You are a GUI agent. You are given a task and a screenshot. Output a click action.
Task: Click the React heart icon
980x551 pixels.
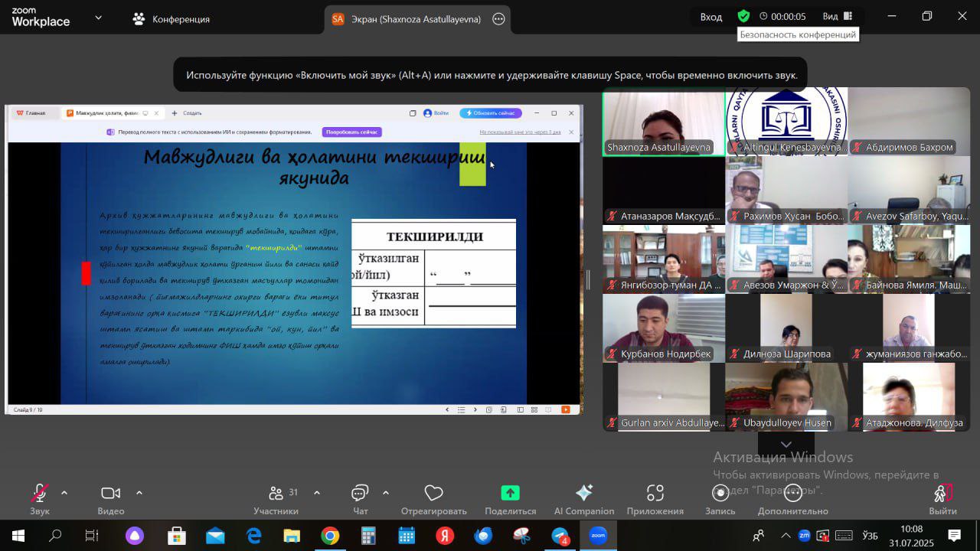[x=433, y=494]
